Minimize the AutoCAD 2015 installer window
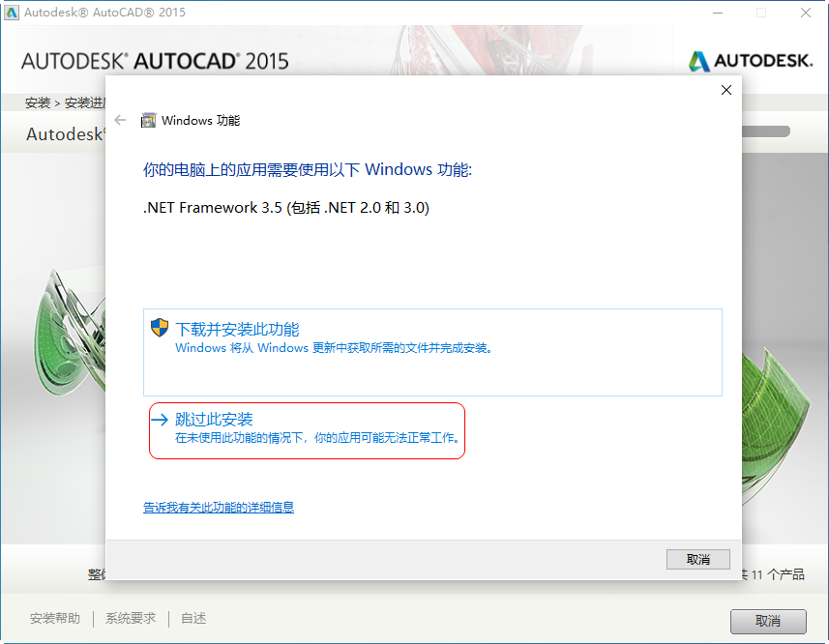The height and width of the screenshot is (644, 829). click(x=718, y=13)
